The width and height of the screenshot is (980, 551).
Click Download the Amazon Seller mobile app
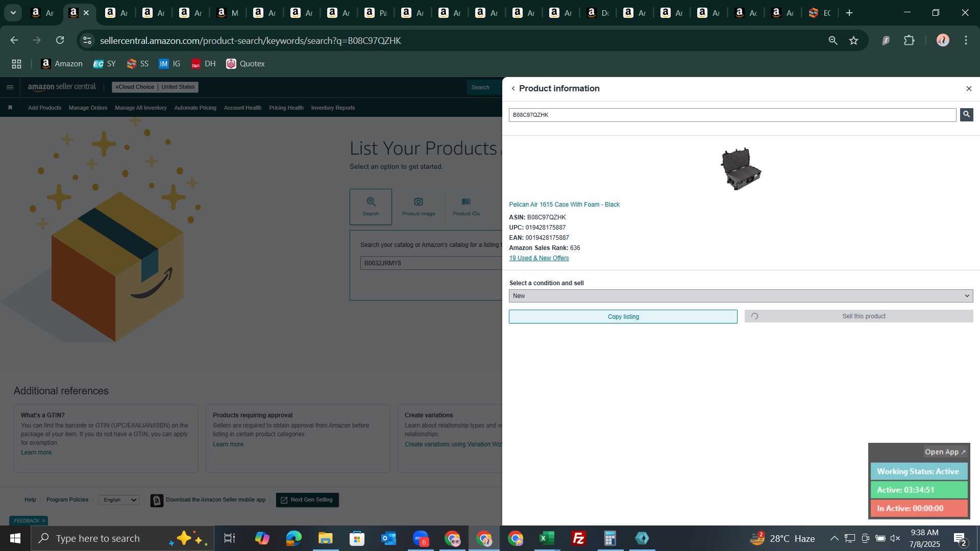pyautogui.click(x=208, y=500)
